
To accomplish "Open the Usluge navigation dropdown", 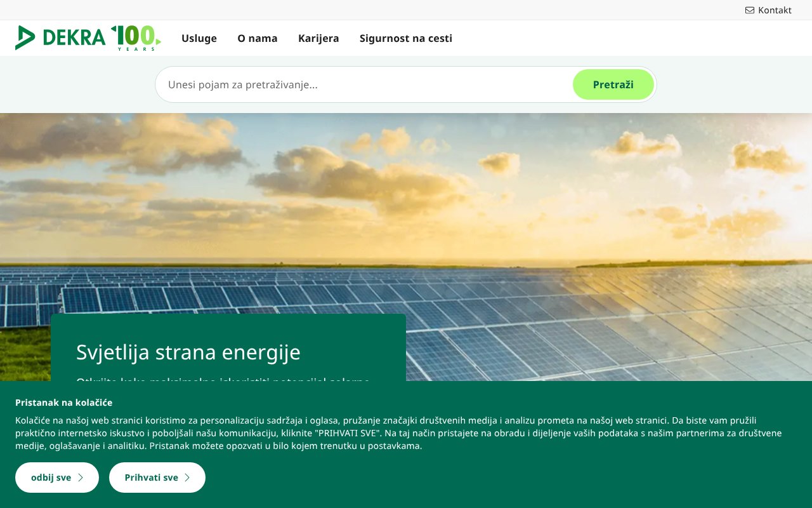I will click(199, 38).
